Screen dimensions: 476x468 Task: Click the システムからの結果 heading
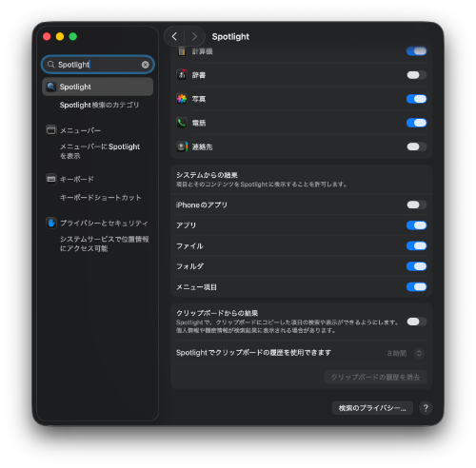coord(207,175)
